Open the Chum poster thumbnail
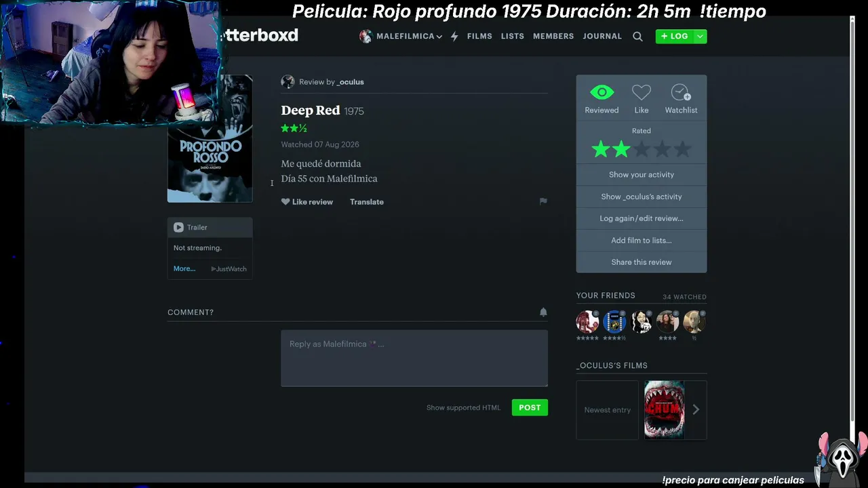 pyautogui.click(x=664, y=410)
